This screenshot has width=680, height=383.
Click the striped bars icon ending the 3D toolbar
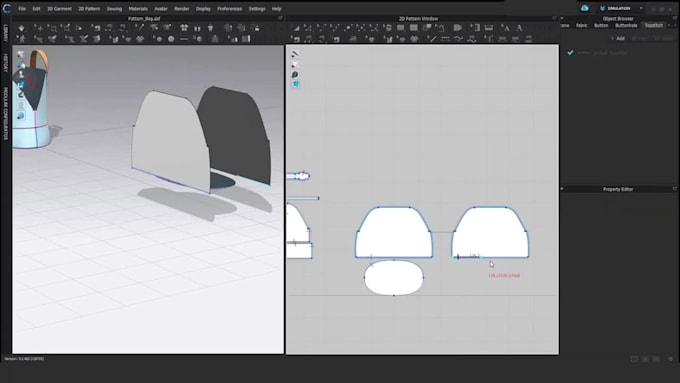coord(246,39)
